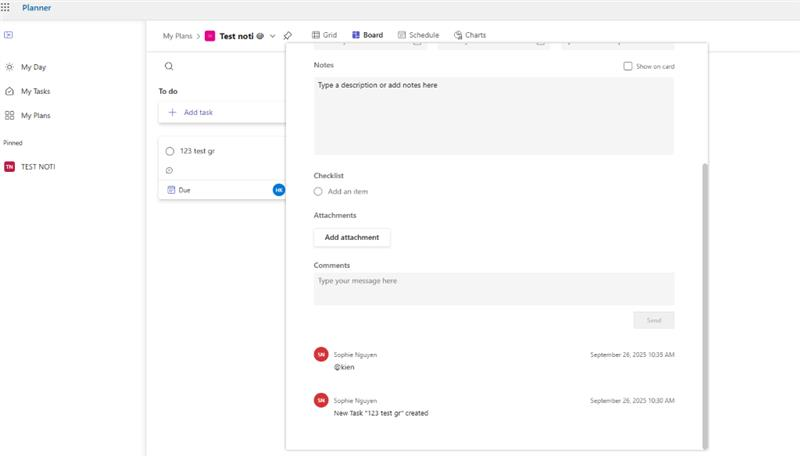
Task: Click the My Tasks home icon
Action: click(9, 91)
